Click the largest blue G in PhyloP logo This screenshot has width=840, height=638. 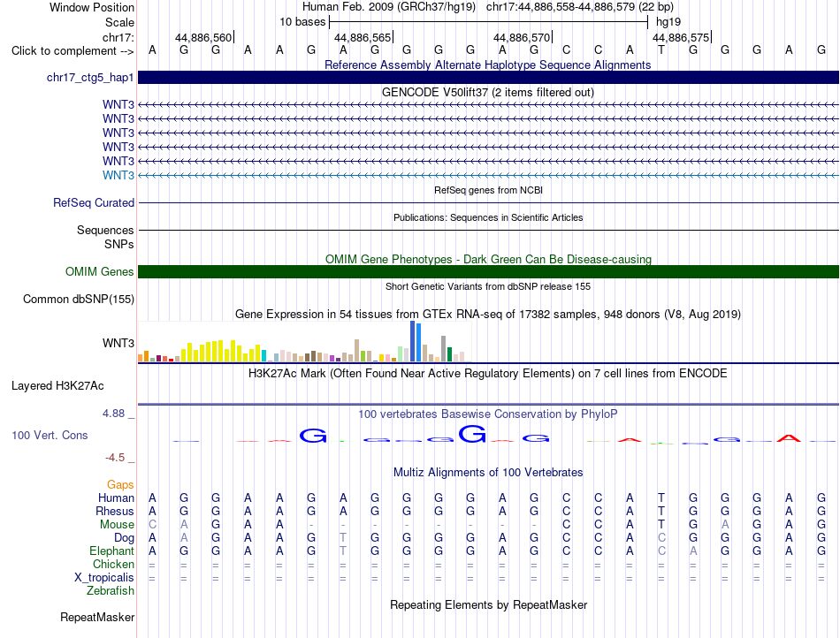472,434
